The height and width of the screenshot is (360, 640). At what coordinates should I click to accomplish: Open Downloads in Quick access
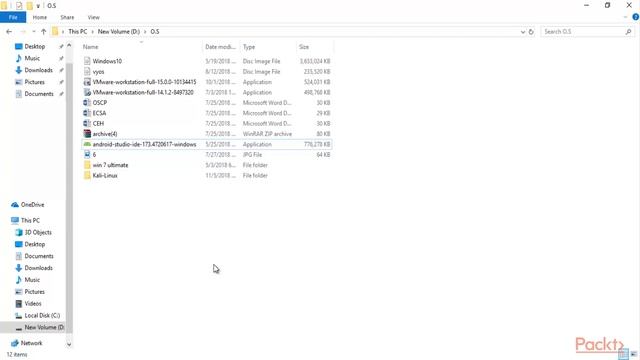point(38,70)
